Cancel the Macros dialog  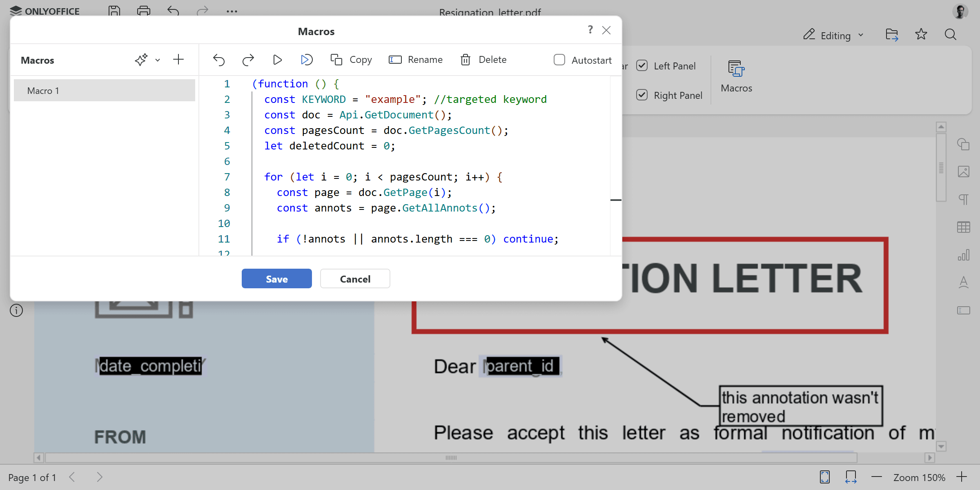click(355, 278)
